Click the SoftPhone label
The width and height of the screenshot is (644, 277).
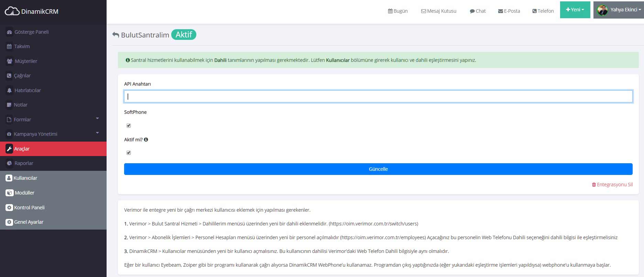tap(135, 112)
